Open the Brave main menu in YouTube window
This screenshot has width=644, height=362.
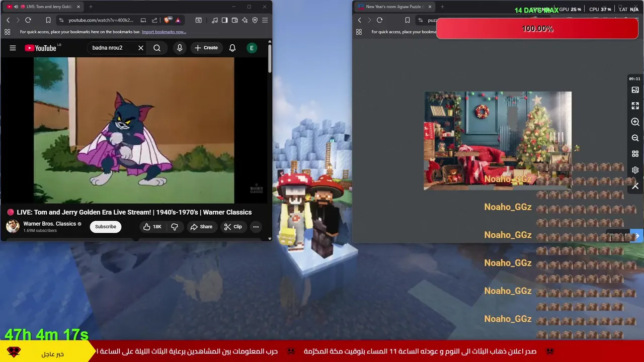265,20
